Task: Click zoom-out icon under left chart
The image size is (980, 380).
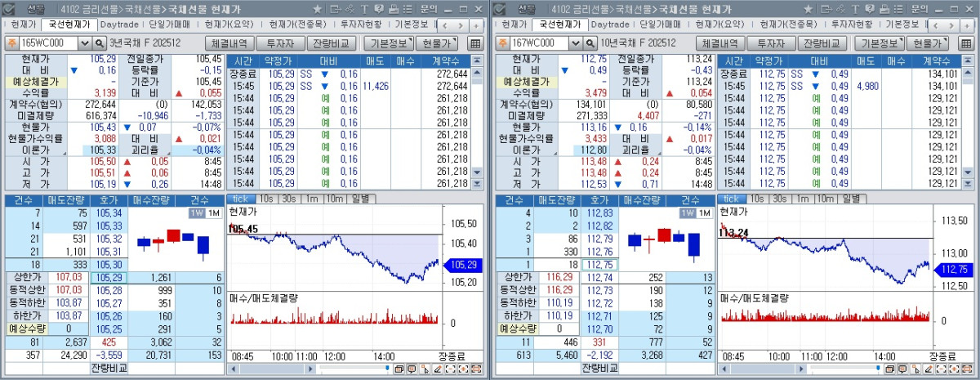Action: tap(451, 369)
